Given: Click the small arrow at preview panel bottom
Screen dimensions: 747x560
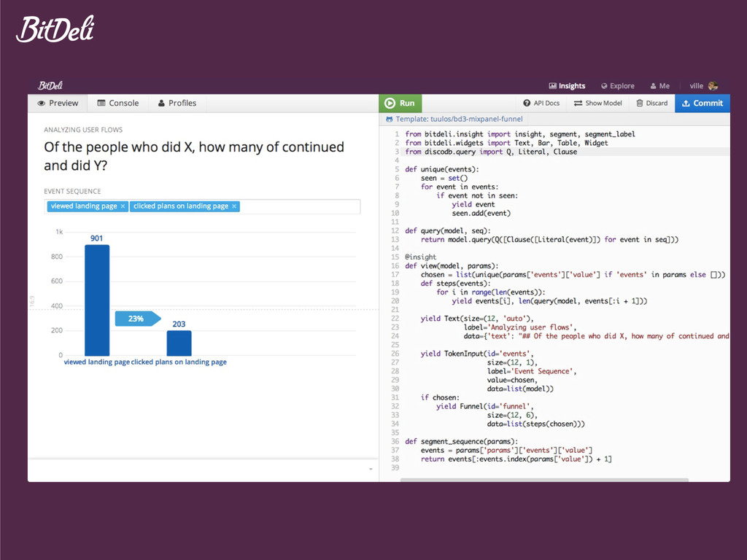Looking at the screenshot, I should pos(371,470).
